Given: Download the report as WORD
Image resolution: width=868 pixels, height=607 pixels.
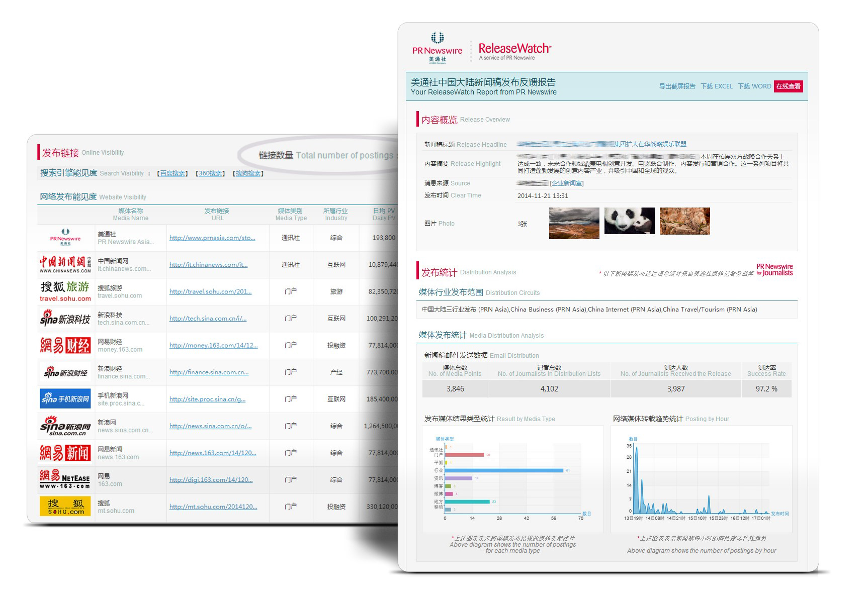Looking at the screenshot, I should pyautogui.click(x=754, y=86).
